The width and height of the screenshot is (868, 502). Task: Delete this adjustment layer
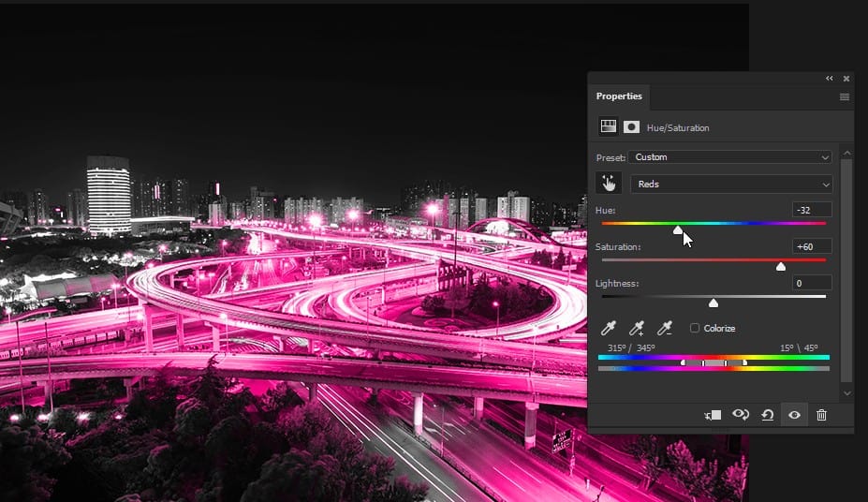coord(821,415)
